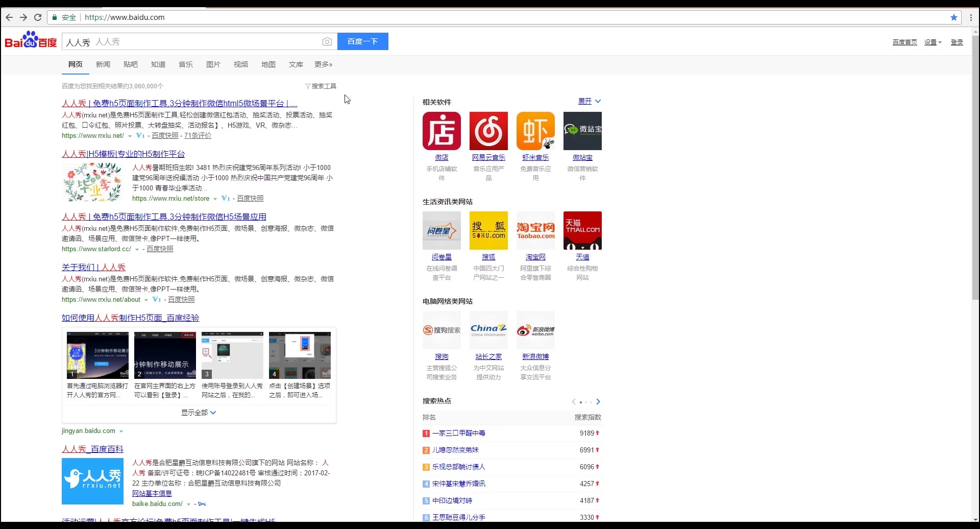Image resolution: width=980 pixels, height=529 pixels.
Task: Switch to the 贴吧 tab
Action: pyautogui.click(x=131, y=64)
